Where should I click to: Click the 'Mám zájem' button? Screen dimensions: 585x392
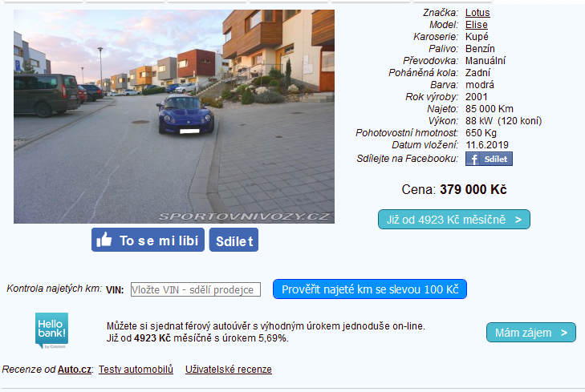[531, 333]
